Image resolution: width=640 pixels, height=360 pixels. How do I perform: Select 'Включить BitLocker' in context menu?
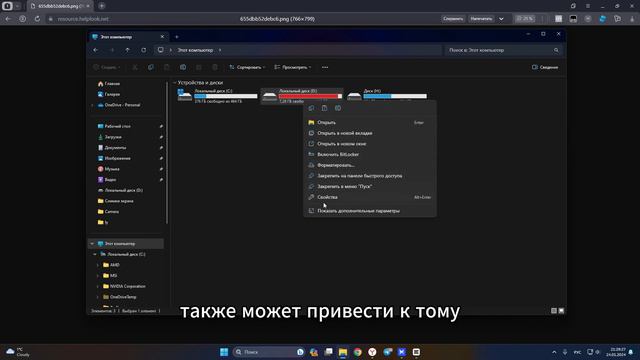[x=370, y=154]
